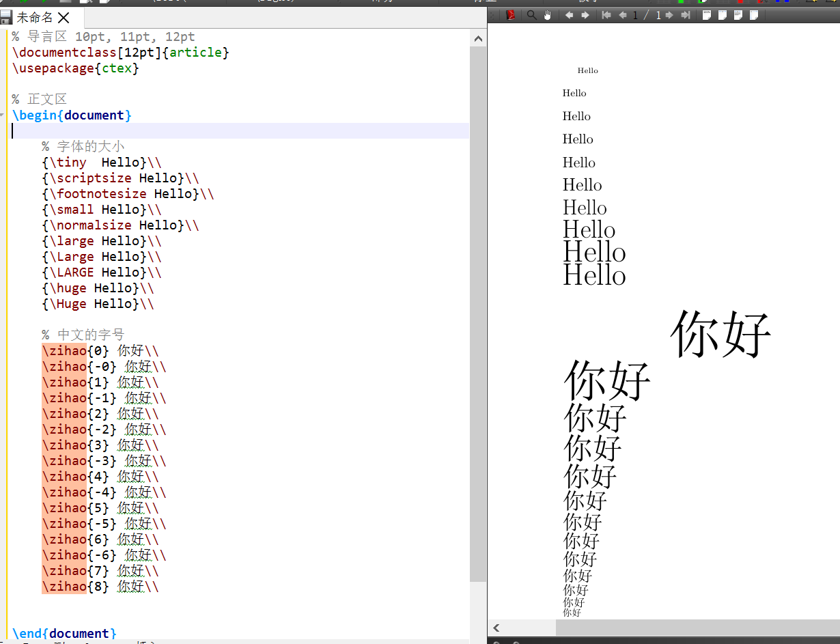
Task: Close the 未命名 tab
Action: point(64,18)
